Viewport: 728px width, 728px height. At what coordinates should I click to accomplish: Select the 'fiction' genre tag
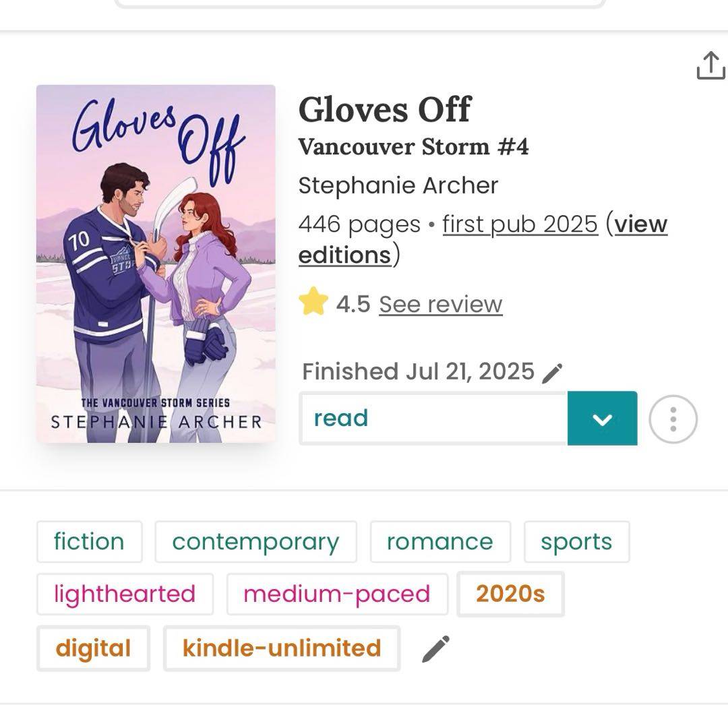89,541
